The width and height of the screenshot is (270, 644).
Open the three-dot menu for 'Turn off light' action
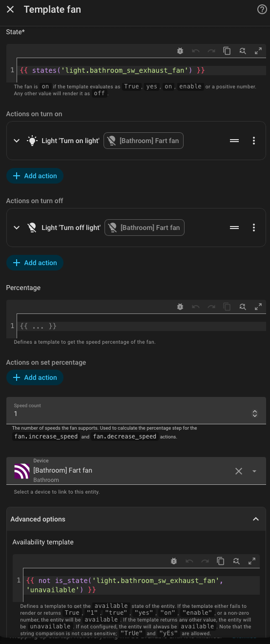pos(254,228)
